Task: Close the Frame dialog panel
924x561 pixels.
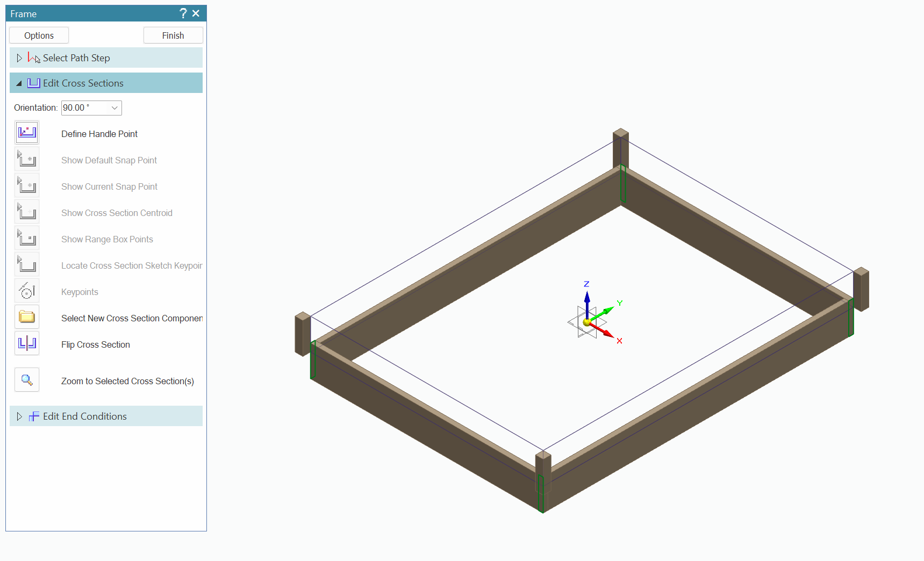Action: [x=196, y=13]
